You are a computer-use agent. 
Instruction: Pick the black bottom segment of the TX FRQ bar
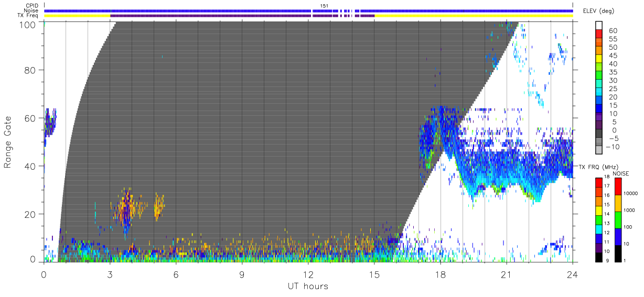click(x=598, y=257)
